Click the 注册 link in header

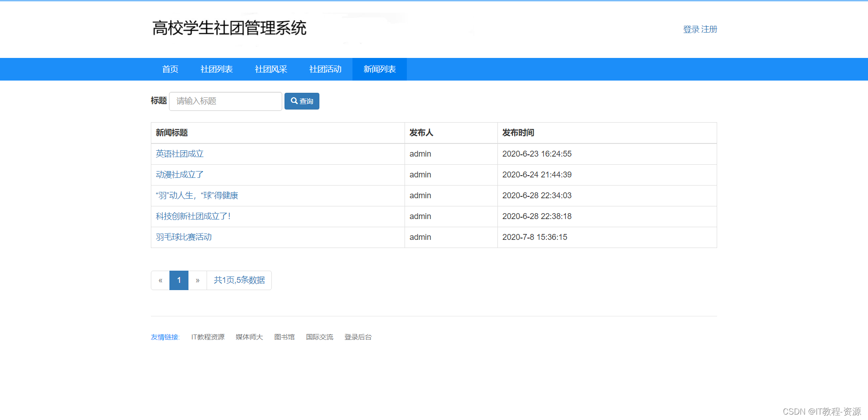pyautogui.click(x=709, y=29)
